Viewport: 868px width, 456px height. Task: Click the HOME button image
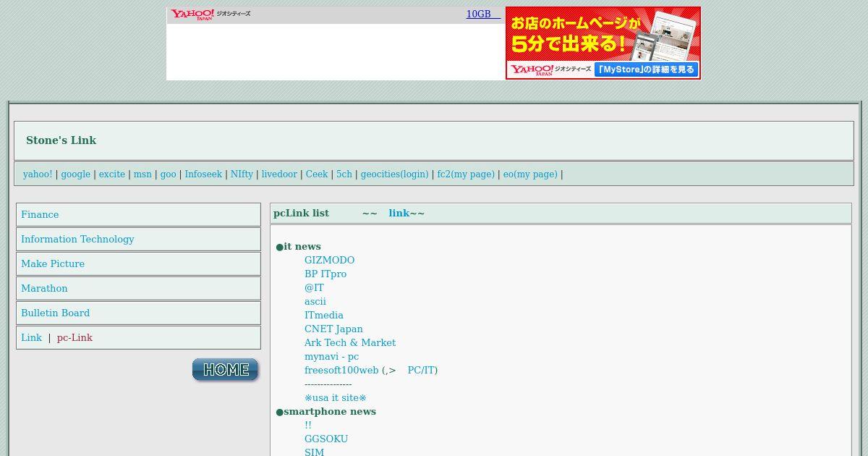click(x=226, y=370)
